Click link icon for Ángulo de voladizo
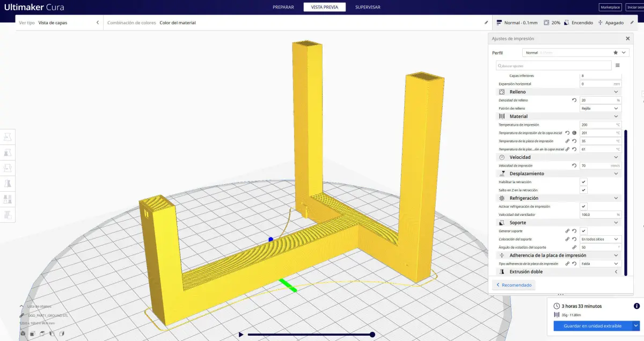Viewport: 644px width, 341px height. pyautogui.click(x=574, y=247)
